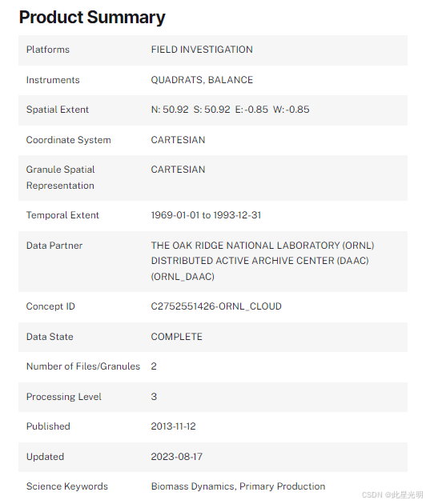Click the Updated date 2023-08-17
Image resolution: width=426 pixels, height=504 pixels.
177,457
